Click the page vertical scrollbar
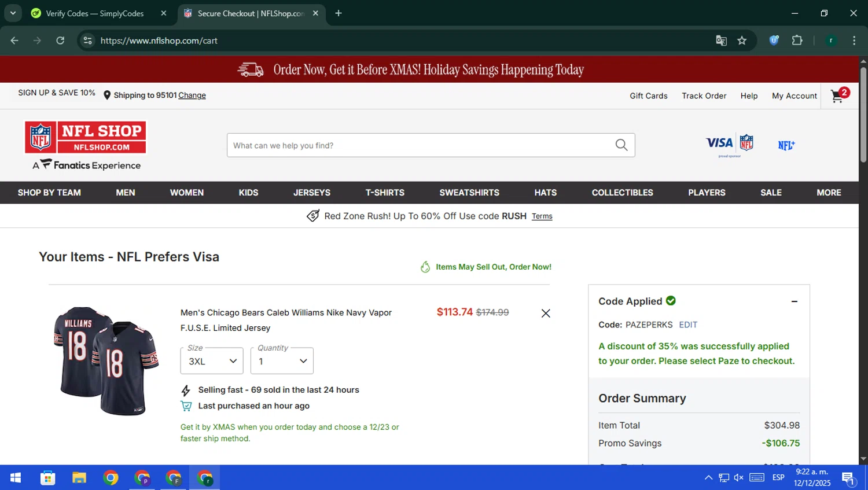The height and width of the screenshot is (490, 868). (863, 116)
